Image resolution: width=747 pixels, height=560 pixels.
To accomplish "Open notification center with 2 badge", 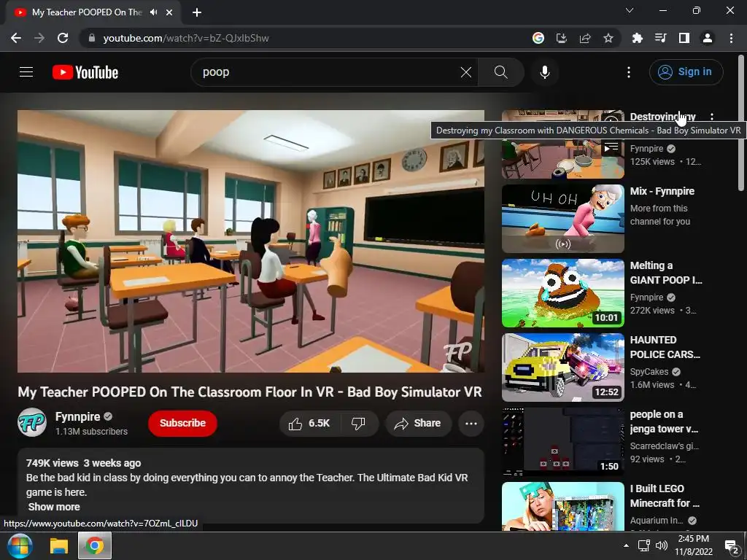I will tap(731, 547).
